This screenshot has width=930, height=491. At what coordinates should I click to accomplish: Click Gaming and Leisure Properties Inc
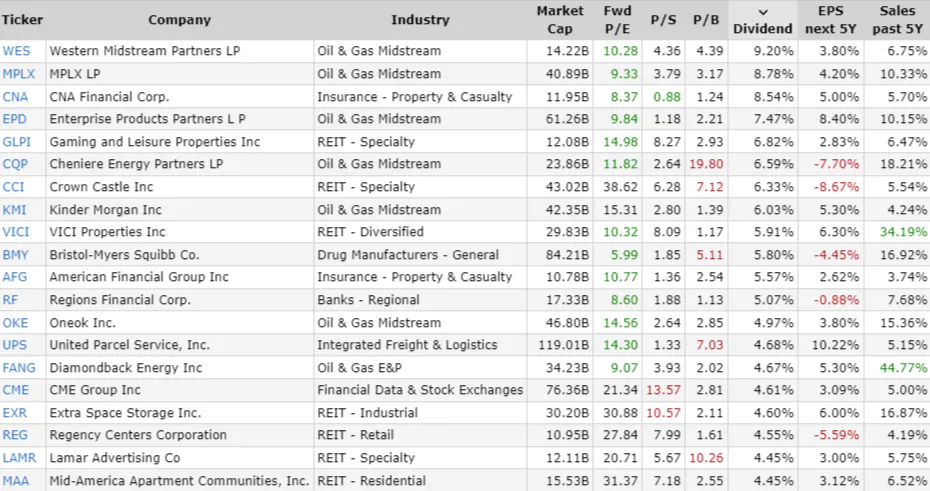coord(155,142)
